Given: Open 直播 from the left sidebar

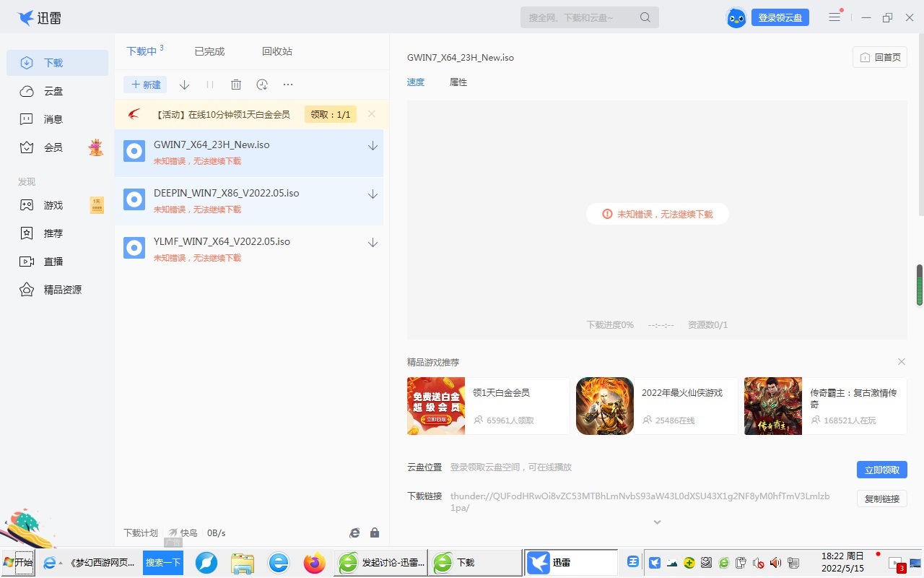Looking at the screenshot, I should pos(53,261).
